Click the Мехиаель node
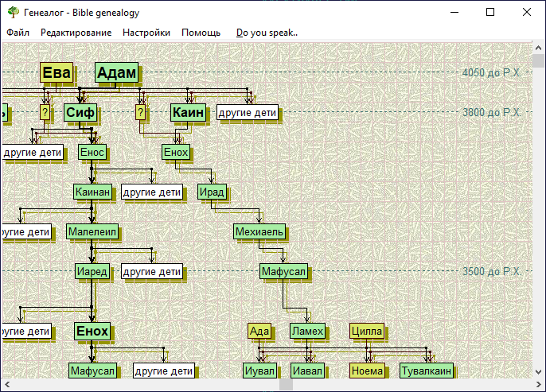Viewport: 546px width, 392px height. pyautogui.click(x=259, y=231)
